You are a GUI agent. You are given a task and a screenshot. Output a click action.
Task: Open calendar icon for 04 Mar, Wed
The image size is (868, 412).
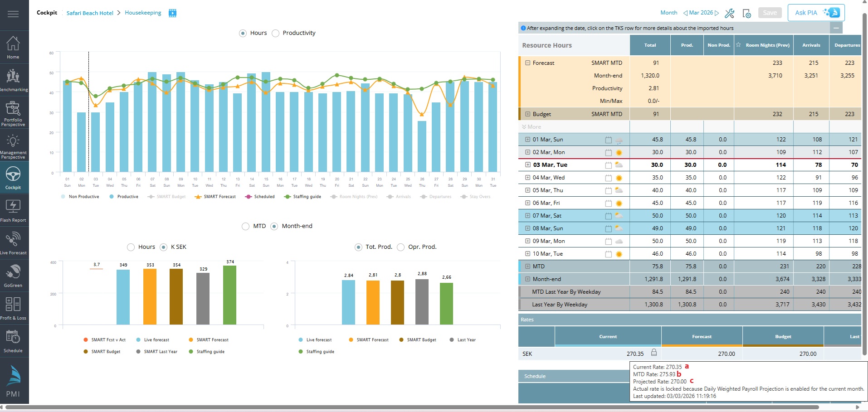[608, 178]
